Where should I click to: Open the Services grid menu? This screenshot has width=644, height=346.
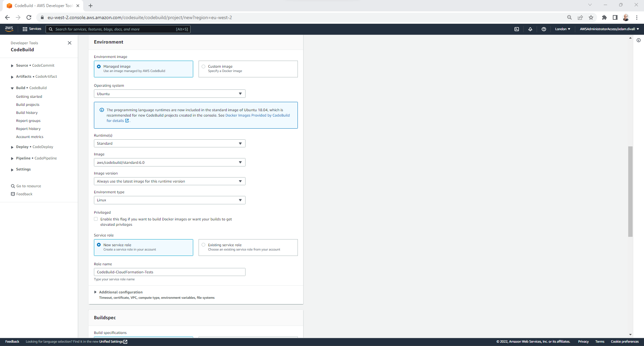pyautogui.click(x=32, y=29)
